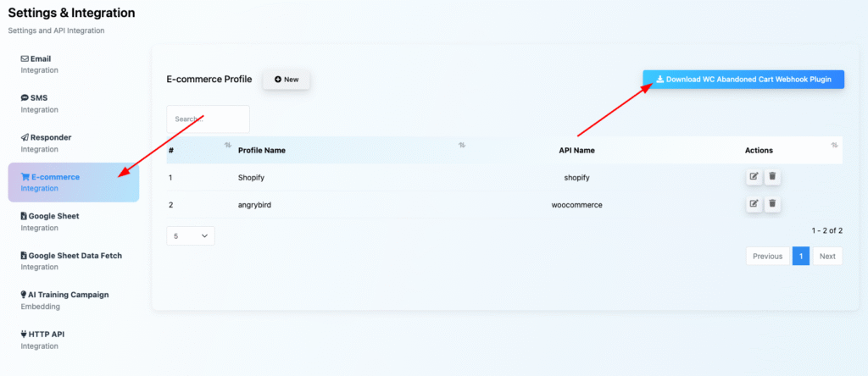Sort table by the # column

227,145
